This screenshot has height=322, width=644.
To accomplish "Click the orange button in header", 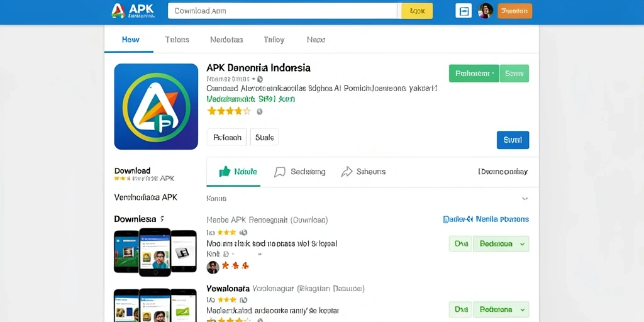I will pos(514,11).
